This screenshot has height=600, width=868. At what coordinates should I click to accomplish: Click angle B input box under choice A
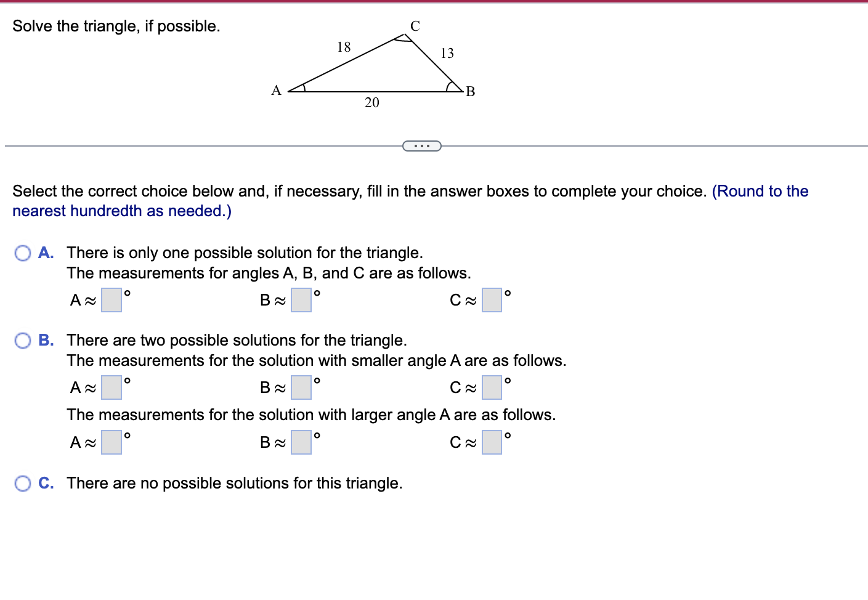(301, 301)
